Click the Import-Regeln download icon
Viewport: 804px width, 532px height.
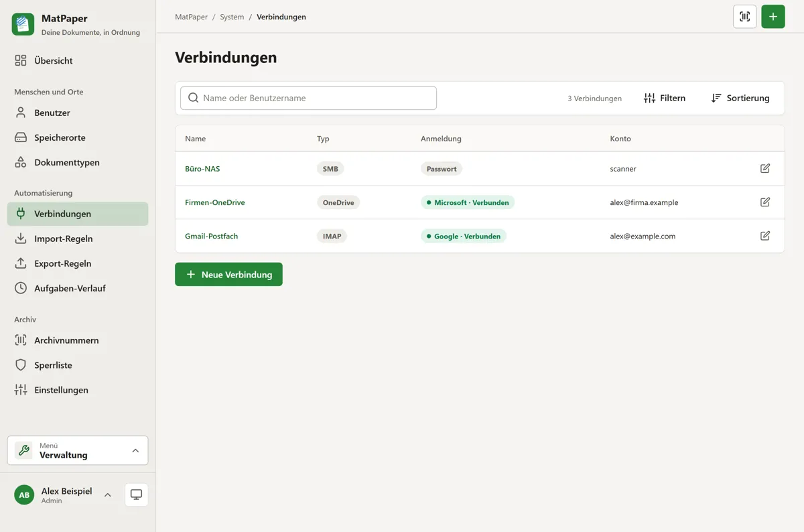tap(21, 239)
